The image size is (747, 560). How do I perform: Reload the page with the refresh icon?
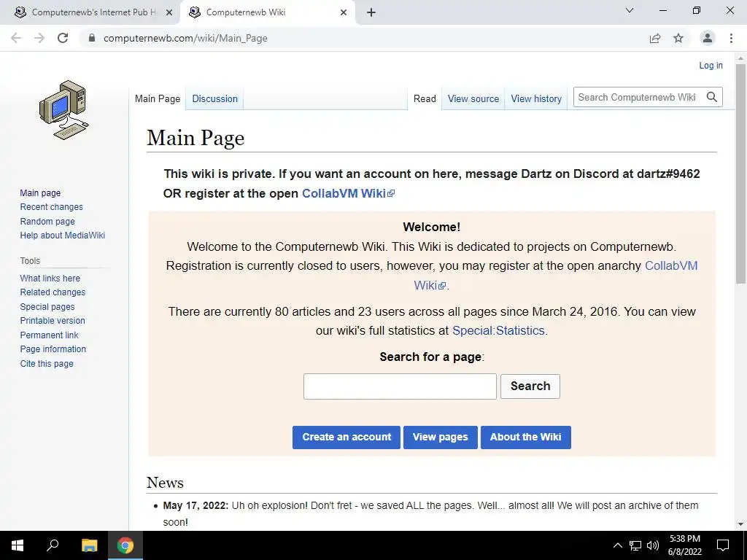click(x=63, y=38)
